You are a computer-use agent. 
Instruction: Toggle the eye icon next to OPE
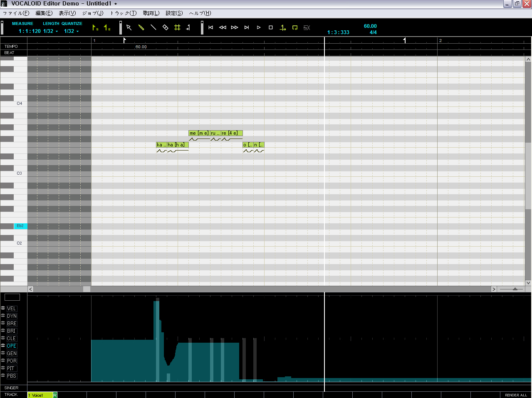(x=3, y=346)
